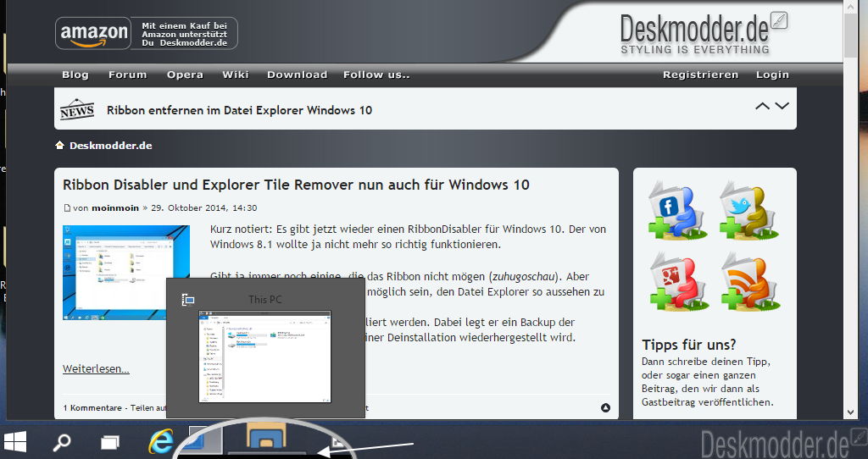Viewport: 868px width, 459px height.
Task: Click the date text 29. Oktober 2014, 14:30
Action: click(203, 208)
